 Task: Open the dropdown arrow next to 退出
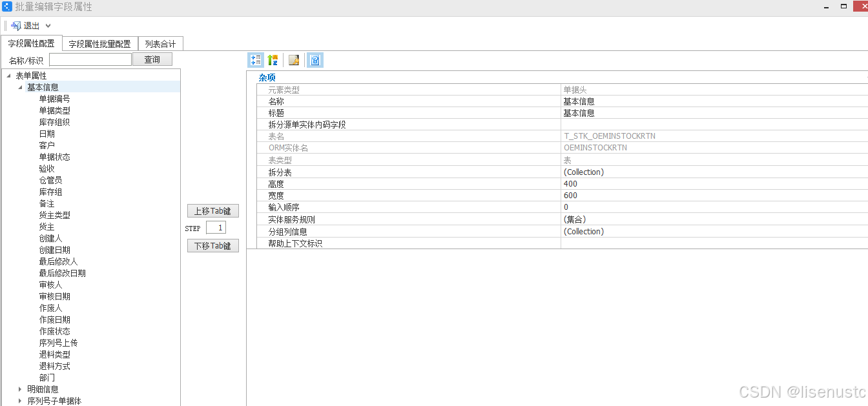[48, 26]
